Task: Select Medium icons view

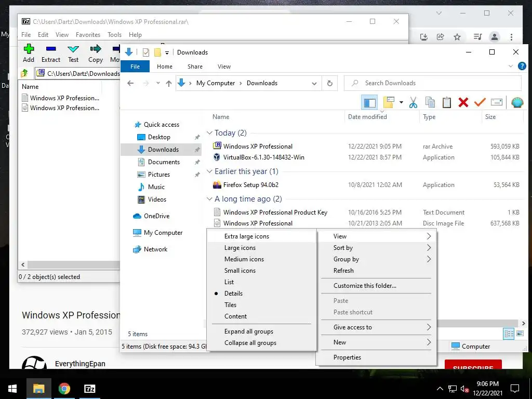Action: (x=262, y=259)
